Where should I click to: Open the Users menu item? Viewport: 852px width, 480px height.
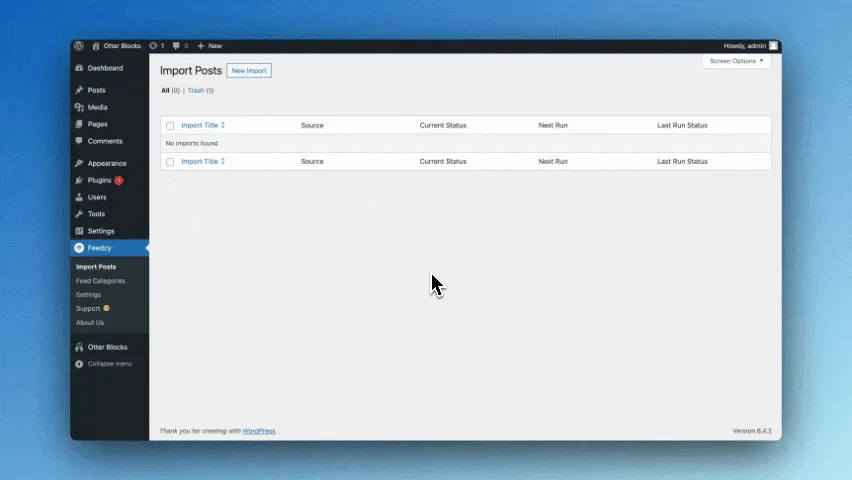click(97, 197)
